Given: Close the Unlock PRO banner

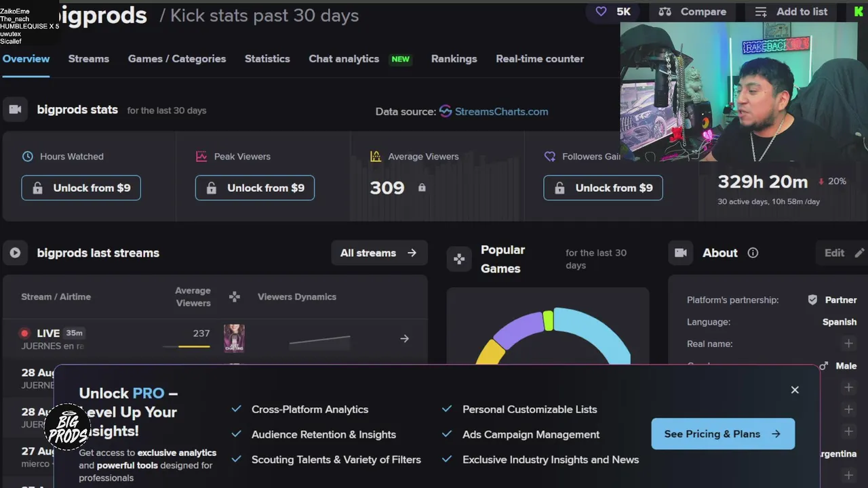Looking at the screenshot, I should (x=795, y=390).
